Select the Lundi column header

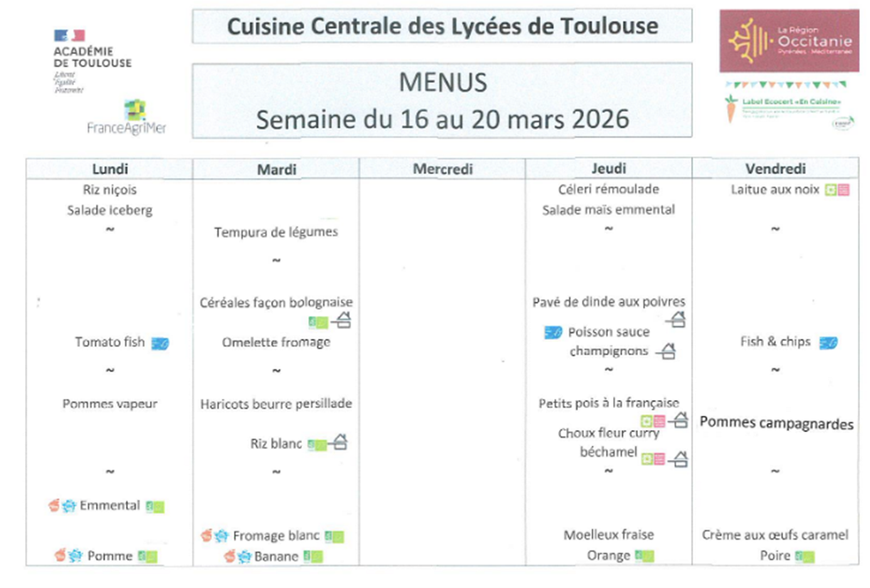click(x=110, y=169)
